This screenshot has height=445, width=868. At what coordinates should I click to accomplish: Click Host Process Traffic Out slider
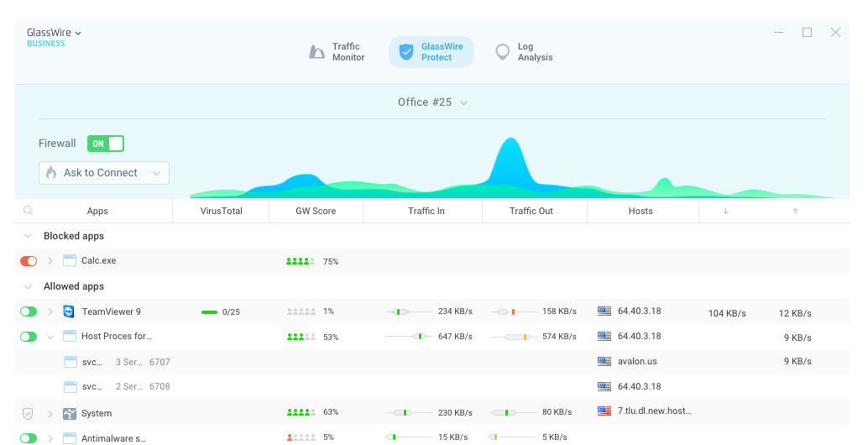click(514, 337)
